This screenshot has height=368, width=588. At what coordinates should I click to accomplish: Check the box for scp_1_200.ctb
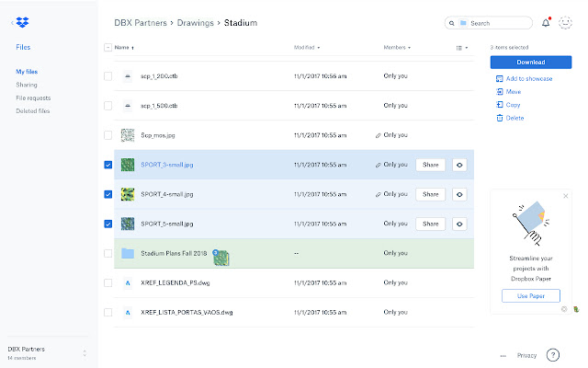tap(108, 77)
